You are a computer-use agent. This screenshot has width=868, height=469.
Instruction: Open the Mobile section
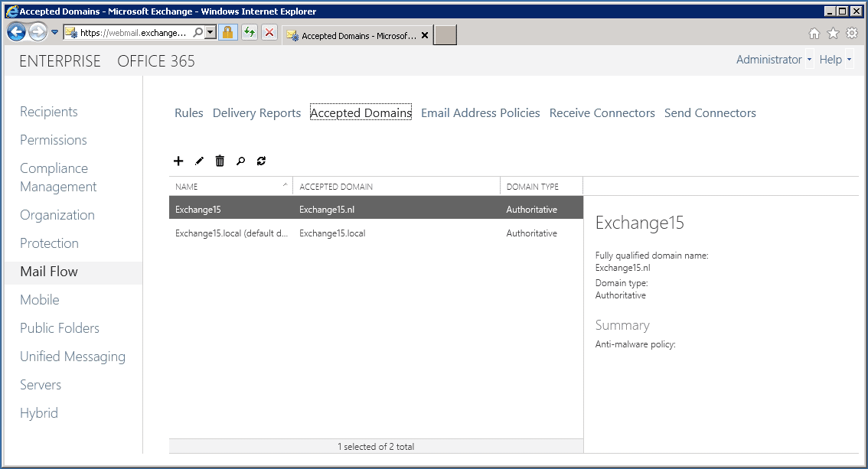(x=39, y=300)
